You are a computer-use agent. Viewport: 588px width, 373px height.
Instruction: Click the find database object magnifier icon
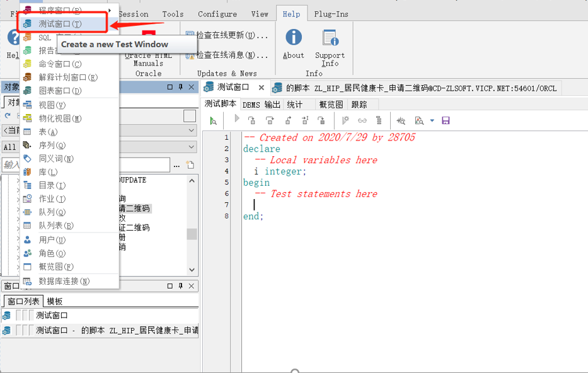[x=418, y=120]
